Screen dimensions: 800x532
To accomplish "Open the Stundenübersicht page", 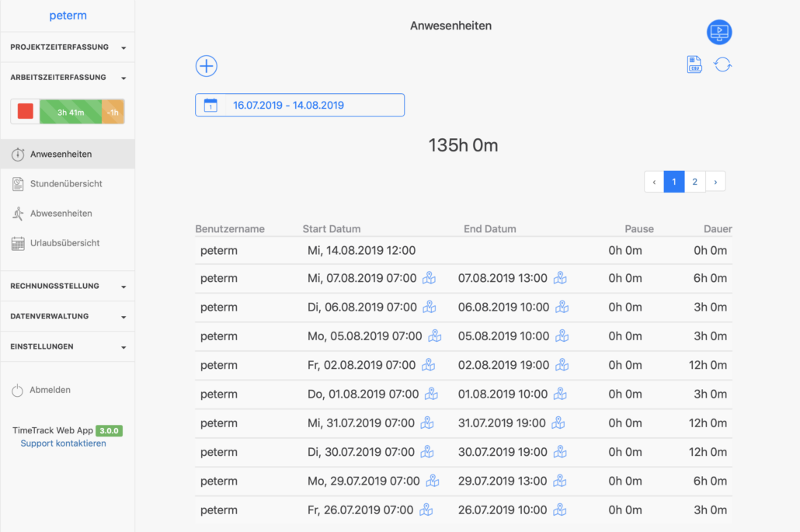I will (68, 183).
